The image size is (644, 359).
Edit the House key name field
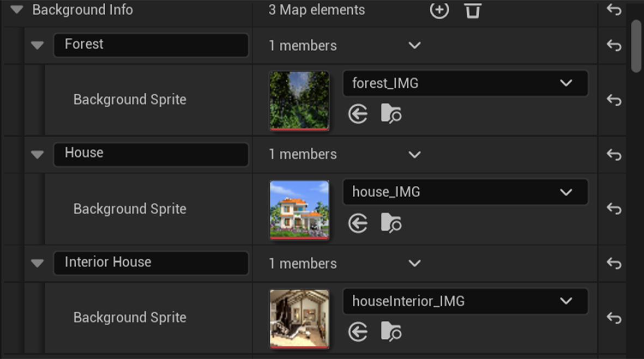tap(151, 154)
